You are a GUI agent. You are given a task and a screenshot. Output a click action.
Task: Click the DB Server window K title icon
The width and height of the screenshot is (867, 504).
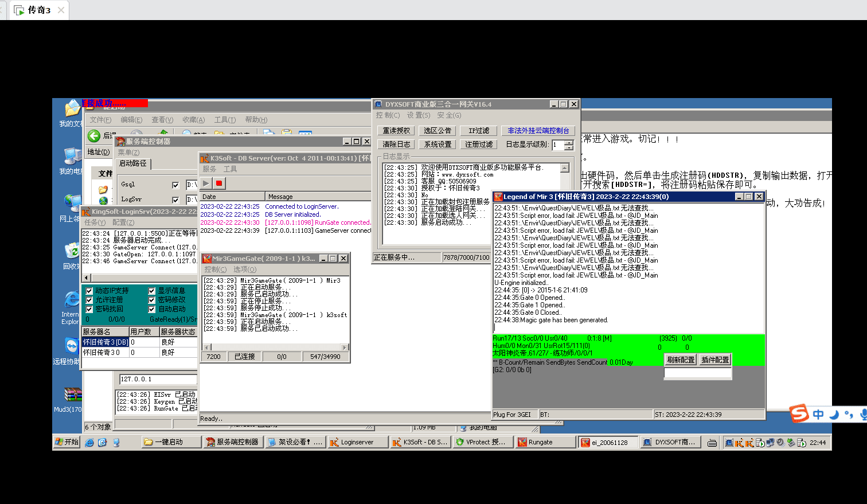[x=205, y=158]
